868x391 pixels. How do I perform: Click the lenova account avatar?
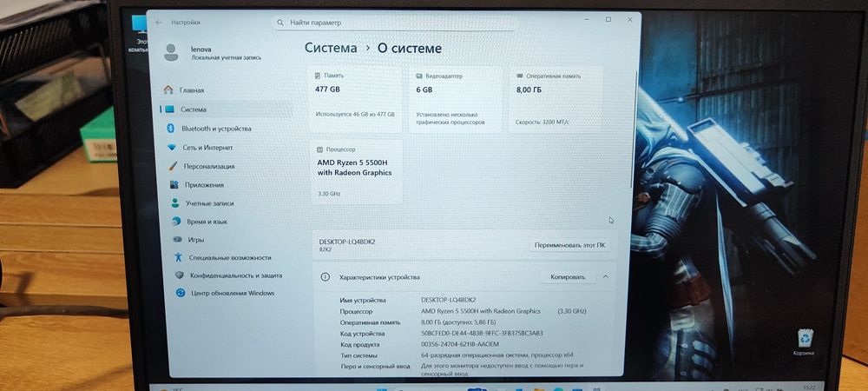[x=171, y=52]
